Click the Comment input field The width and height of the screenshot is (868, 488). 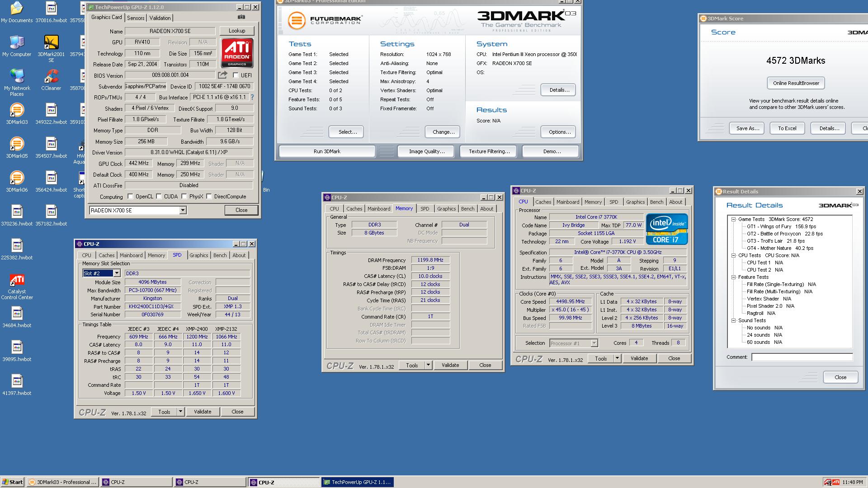pos(802,357)
